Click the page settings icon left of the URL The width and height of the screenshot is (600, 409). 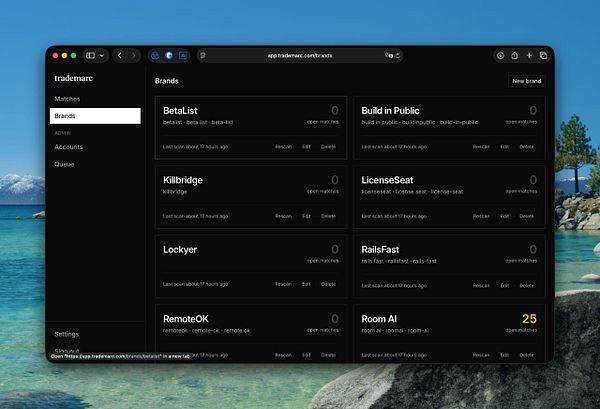(203, 55)
